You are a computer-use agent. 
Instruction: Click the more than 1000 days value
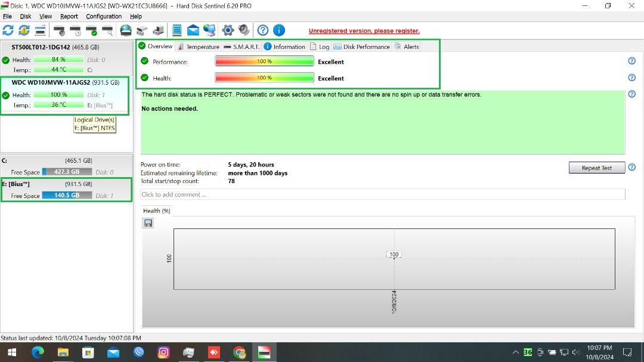click(258, 173)
